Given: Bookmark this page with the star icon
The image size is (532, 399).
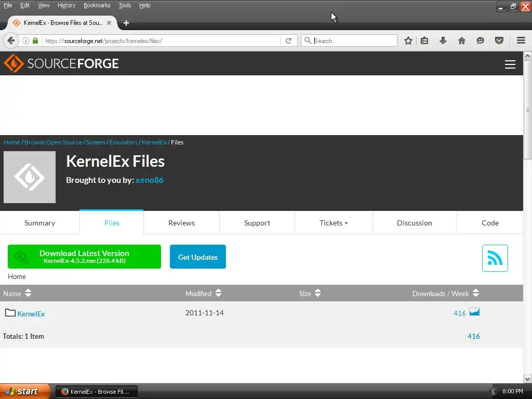Looking at the screenshot, I should (x=408, y=41).
